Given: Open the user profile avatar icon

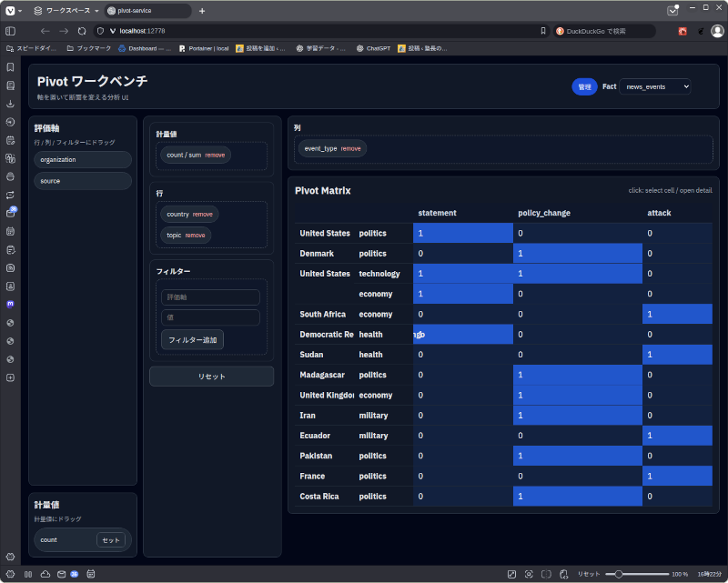Looking at the screenshot, I should (717, 31).
